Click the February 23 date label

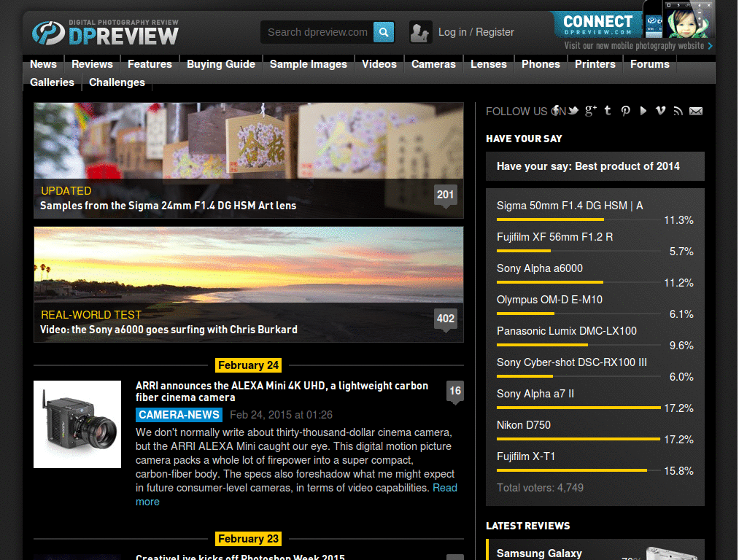click(248, 539)
